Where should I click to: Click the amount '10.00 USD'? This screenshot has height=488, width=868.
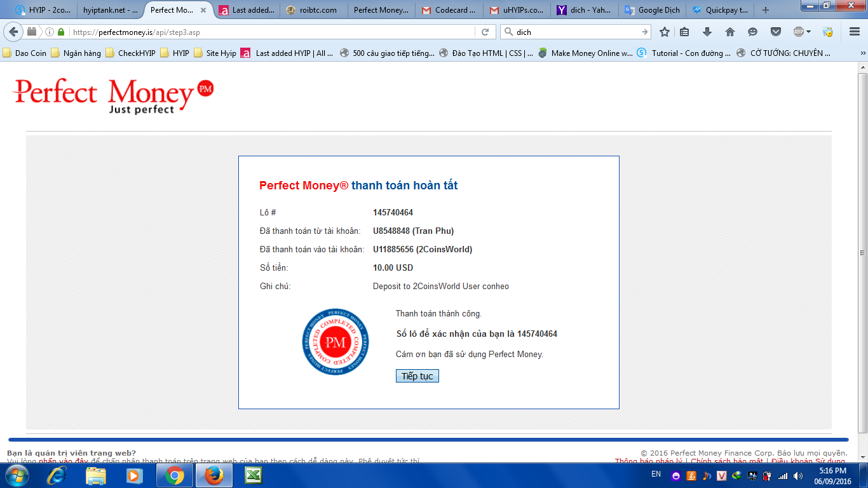pos(393,268)
